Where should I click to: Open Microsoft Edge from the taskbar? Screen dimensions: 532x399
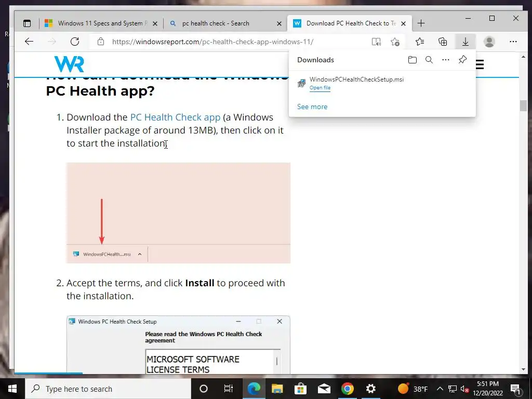(x=254, y=389)
